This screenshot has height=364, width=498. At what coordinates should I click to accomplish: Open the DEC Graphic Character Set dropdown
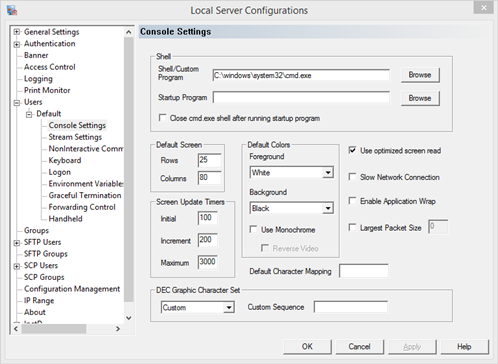click(x=229, y=307)
